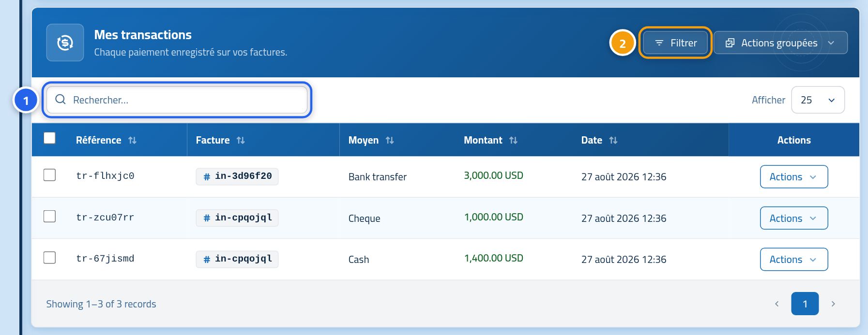Image resolution: width=868 pixels, height=335 pixels.
Task: Open invoice in-3d96f20 link
Action: pos(237,176)
